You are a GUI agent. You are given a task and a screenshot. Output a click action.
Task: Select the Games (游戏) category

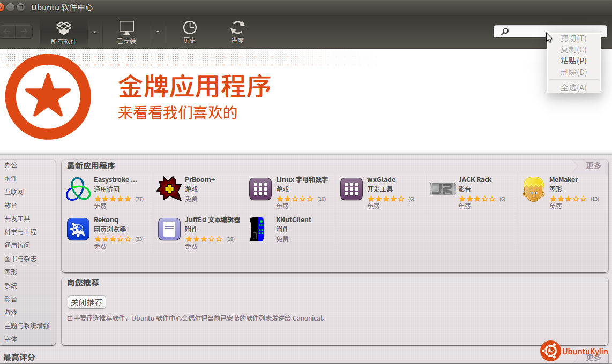[11, 312]
